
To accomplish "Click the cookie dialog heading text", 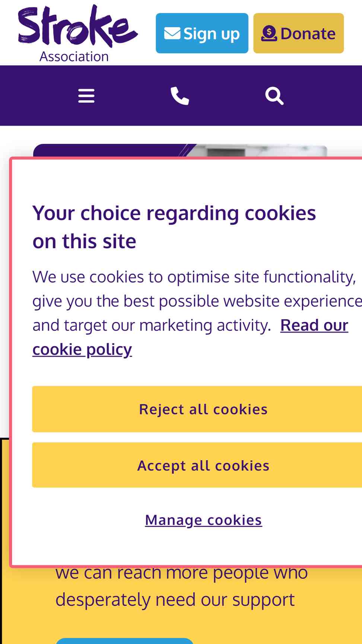I will click(174, 227).
